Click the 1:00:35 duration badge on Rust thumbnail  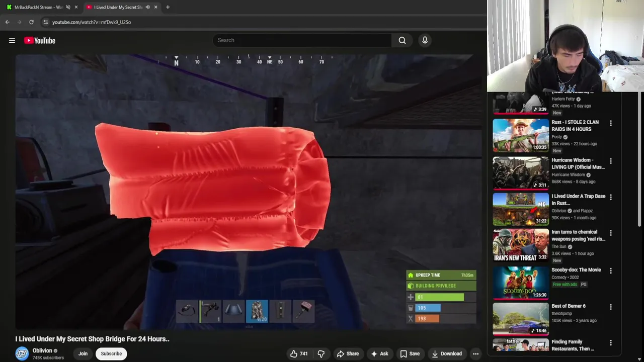click(x=539, y=148)
